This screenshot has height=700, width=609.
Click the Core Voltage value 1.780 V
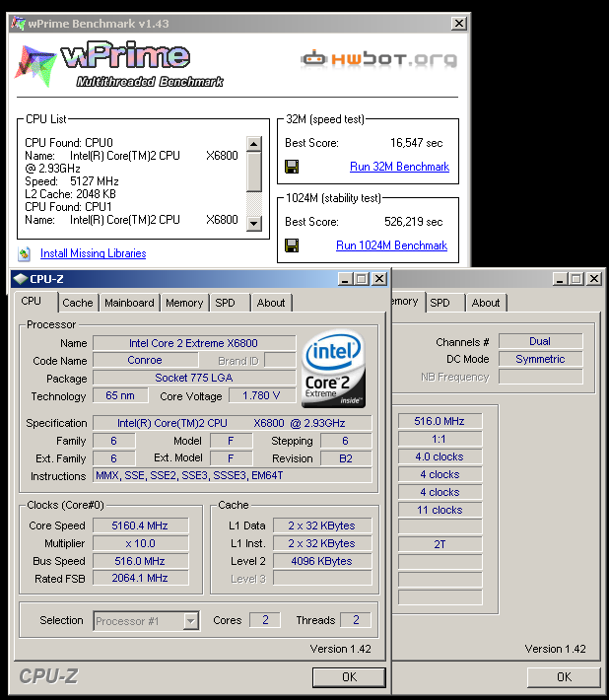pyautogui.click(x=262, y=395)
